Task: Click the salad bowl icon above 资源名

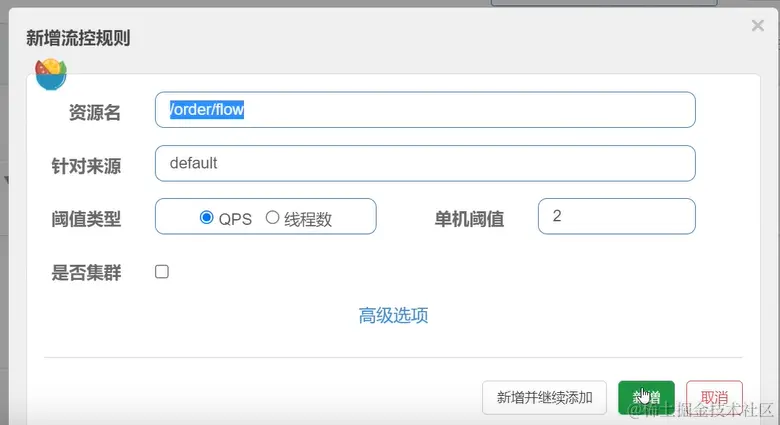Action: (x=51, y=74)
